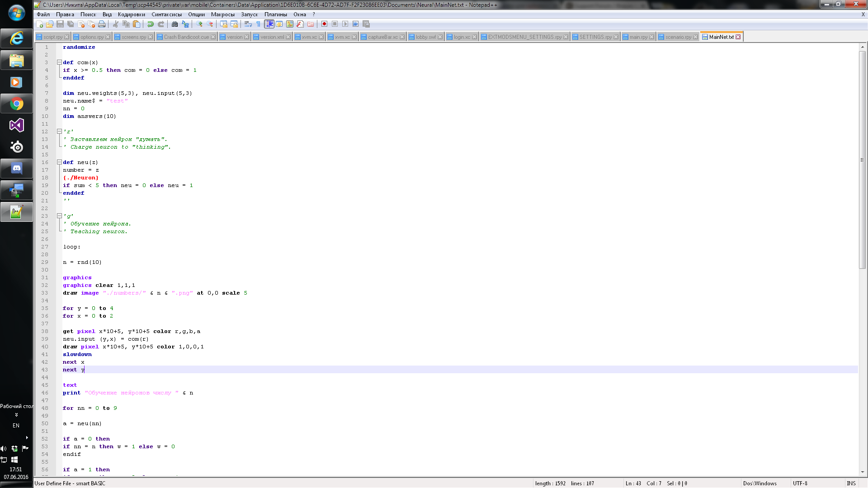This screenshot has width=868, height=488.
Task: Click UTF-8 in the status bar
Action: coord(801,483)
